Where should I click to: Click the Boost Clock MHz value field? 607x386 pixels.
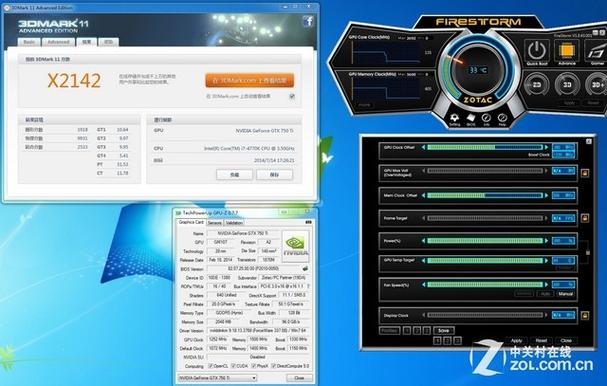coord(563,155)
